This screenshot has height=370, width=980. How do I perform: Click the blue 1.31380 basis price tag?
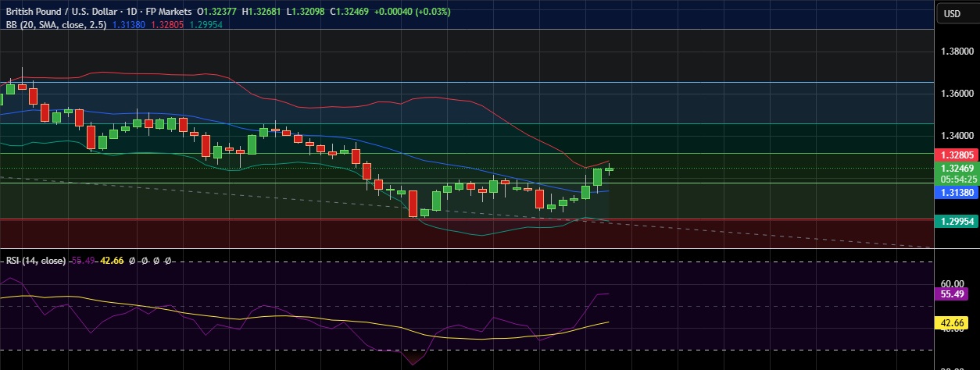click(x=957, y=192)
